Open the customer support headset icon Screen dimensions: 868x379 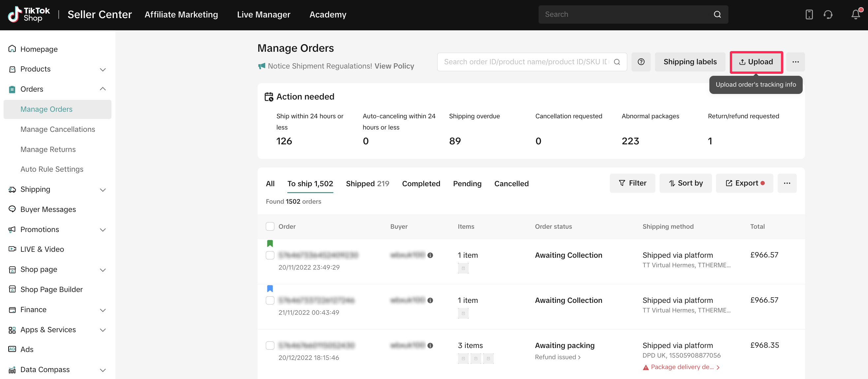click(828, 15)
